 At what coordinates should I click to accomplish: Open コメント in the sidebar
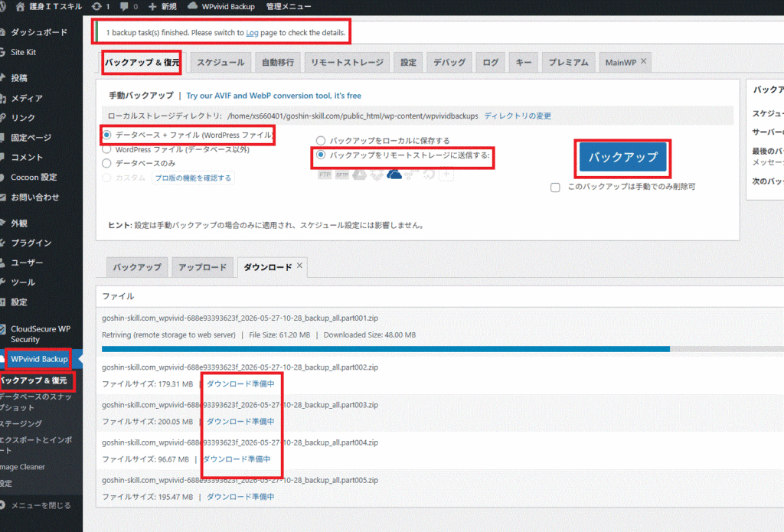click(x=27, y=158)
